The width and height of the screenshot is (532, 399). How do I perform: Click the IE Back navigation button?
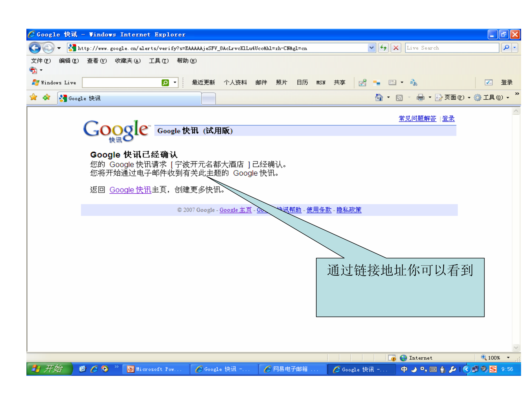point(35,48)
